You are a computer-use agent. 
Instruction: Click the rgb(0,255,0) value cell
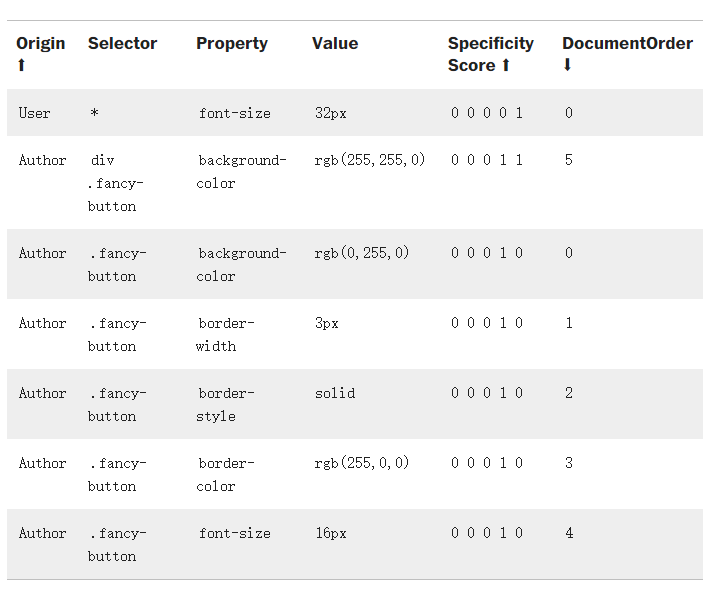[361, 253]
